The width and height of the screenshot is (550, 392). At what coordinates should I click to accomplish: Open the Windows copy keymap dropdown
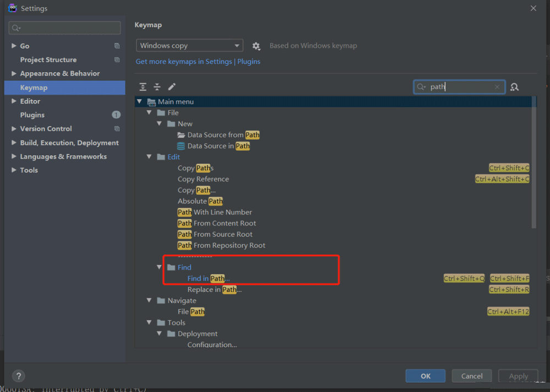[x=189, y=46]
